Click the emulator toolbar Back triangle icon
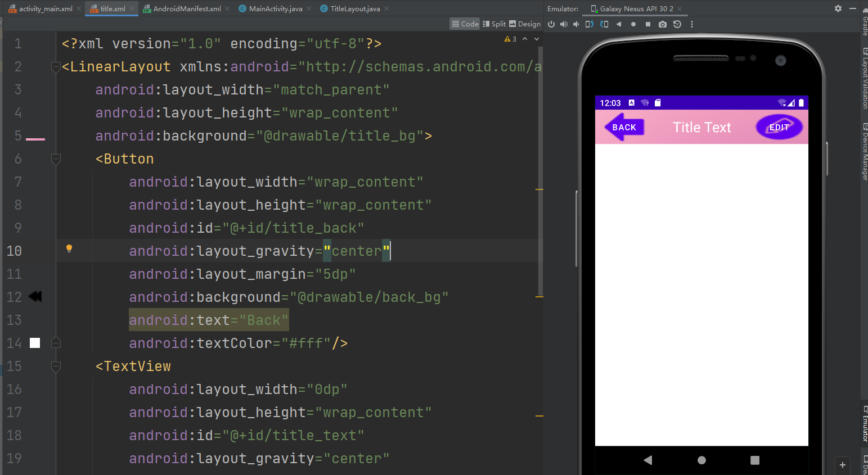Screen dimensions: 868x475 click(x=619, y=24)
